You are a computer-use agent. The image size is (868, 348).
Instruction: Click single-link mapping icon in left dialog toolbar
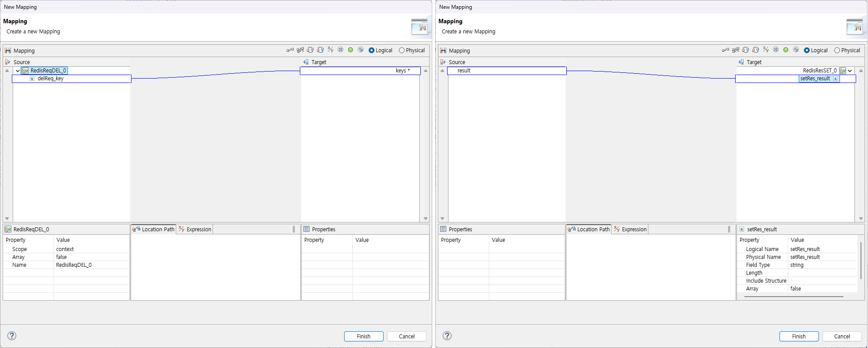[290, 50]
